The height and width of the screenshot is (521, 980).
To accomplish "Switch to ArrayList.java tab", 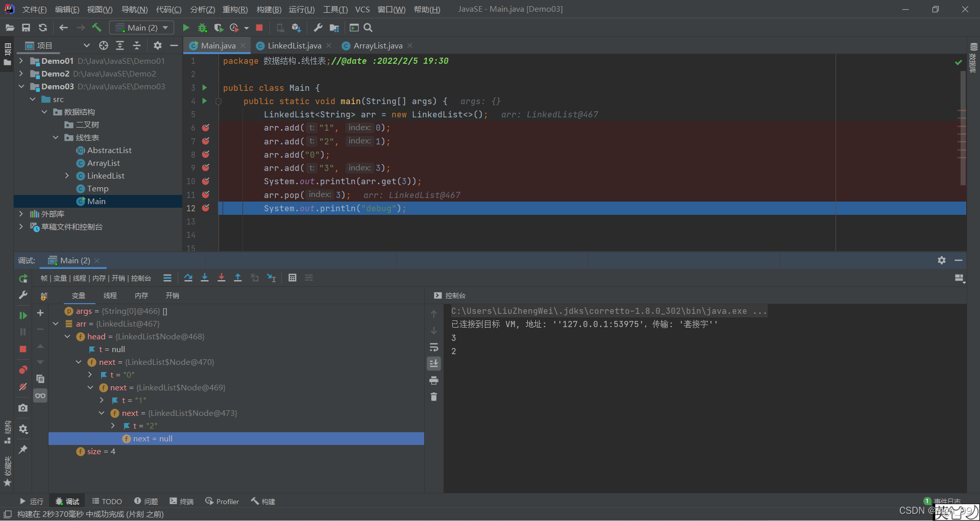I will (x=378, y=45).
